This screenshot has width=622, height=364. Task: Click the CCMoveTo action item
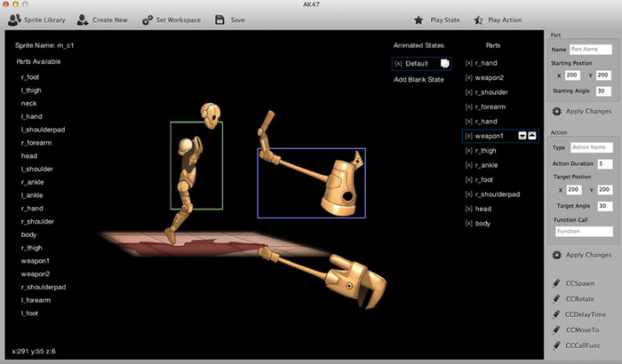[x=576, y=330]
